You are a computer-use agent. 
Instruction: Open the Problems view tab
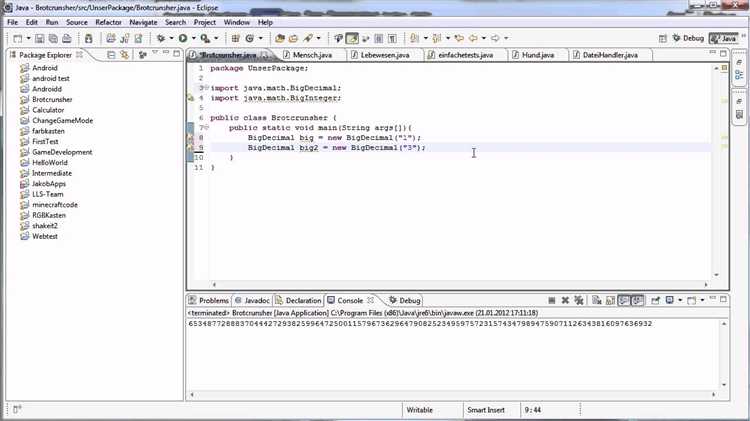click(213, 300)
